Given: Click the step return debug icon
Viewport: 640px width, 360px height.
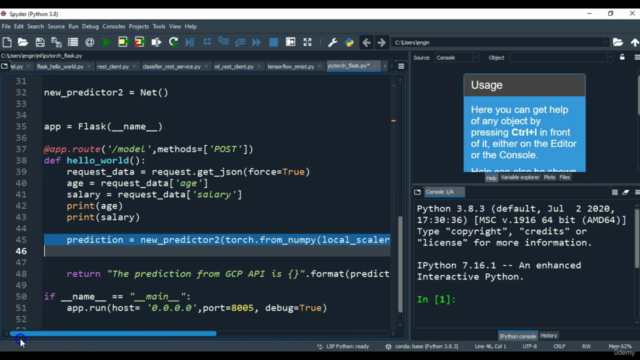Looking at the screenshot, I should (240, 42).
